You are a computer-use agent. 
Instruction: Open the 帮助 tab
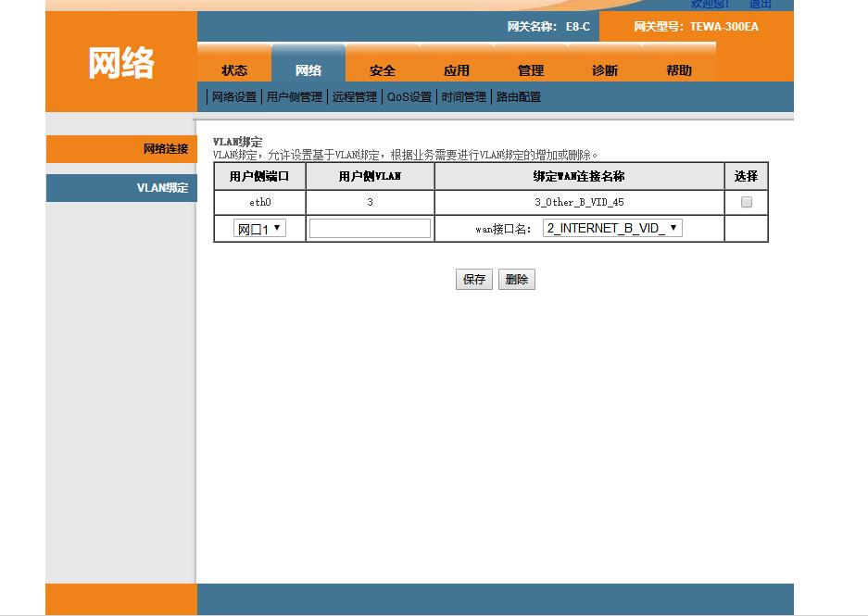coord(679,69)
